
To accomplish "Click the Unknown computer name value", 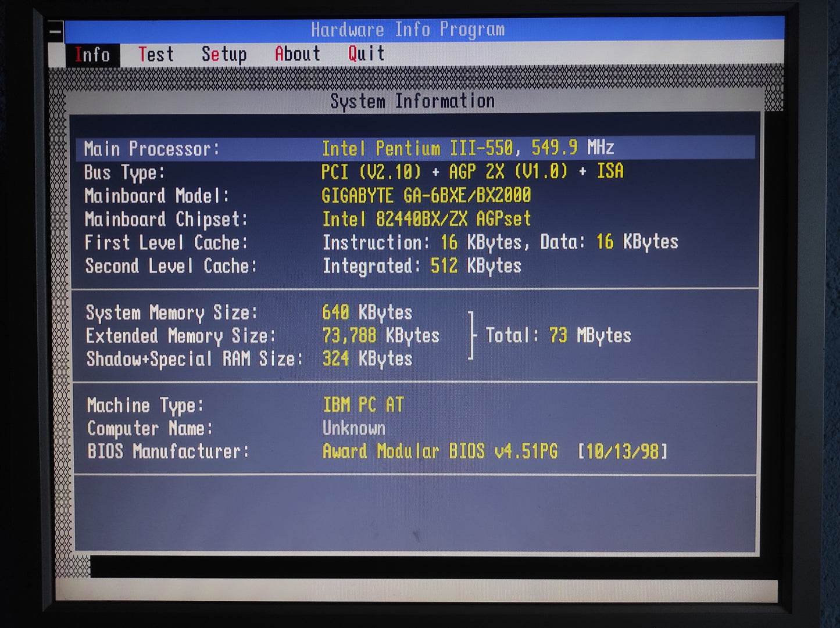I will (x=354, y=428).
